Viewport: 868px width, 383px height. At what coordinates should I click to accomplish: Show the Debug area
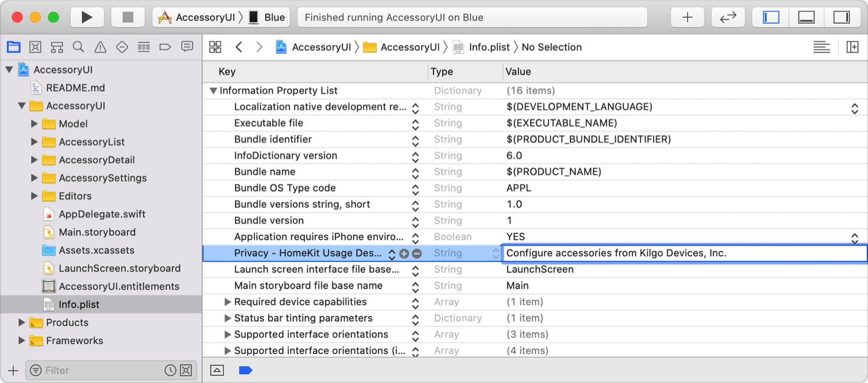(x=806, y=17)
